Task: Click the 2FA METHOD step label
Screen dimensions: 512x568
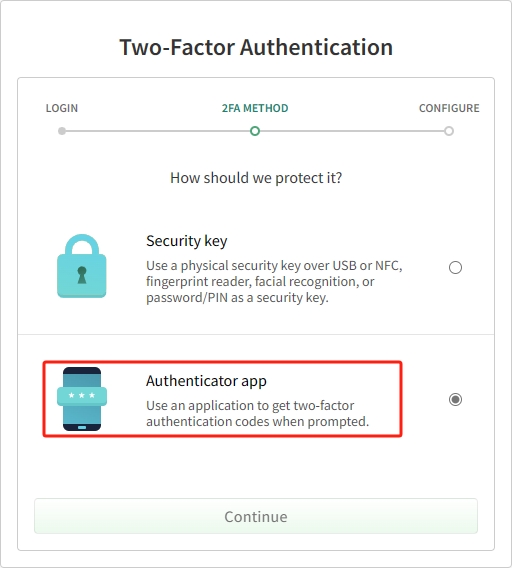Action: [255, 108]
